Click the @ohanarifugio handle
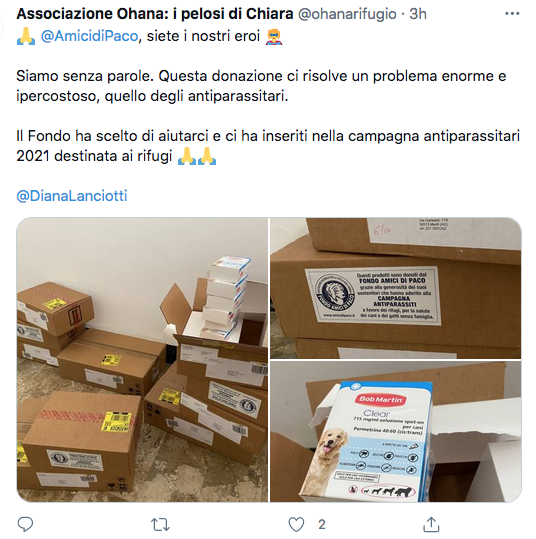 pyautogui.click(x=347, y=14)
